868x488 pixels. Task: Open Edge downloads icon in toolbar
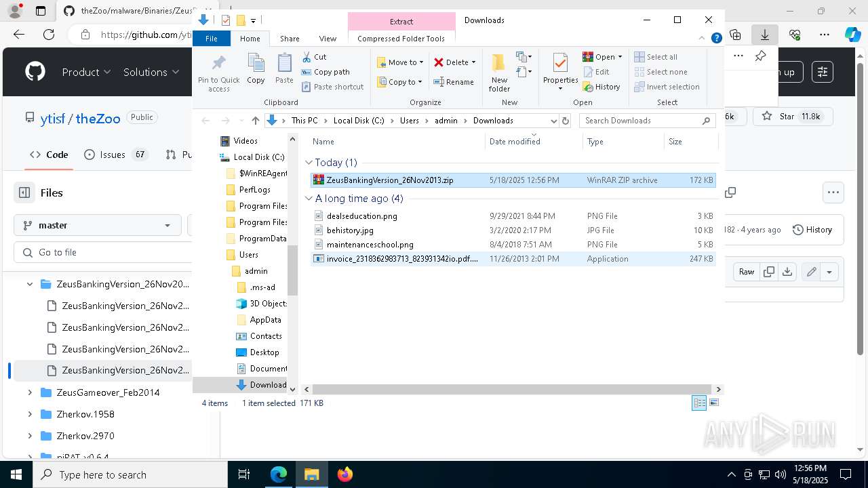click(x=765, y=35)
